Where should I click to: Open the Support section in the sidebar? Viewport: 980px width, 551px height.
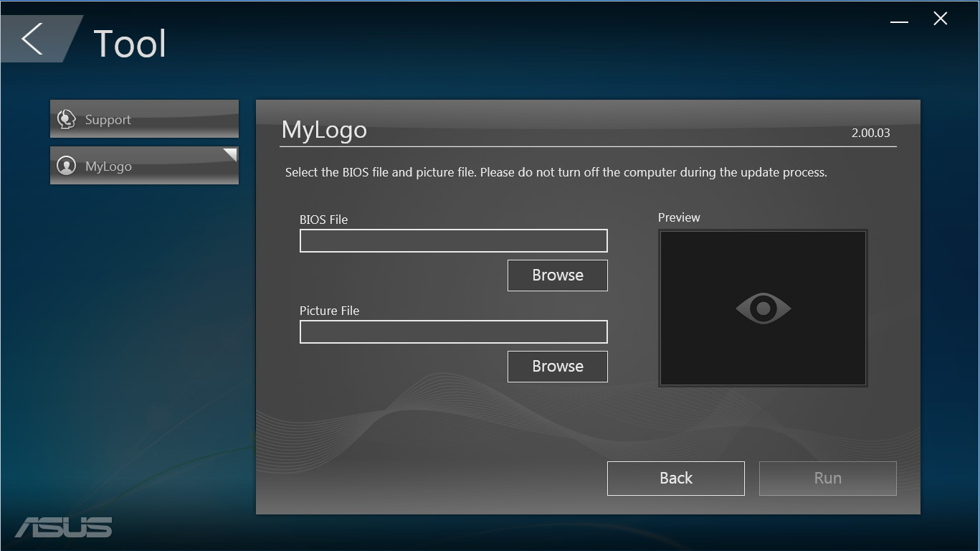[x=144, y=119]
